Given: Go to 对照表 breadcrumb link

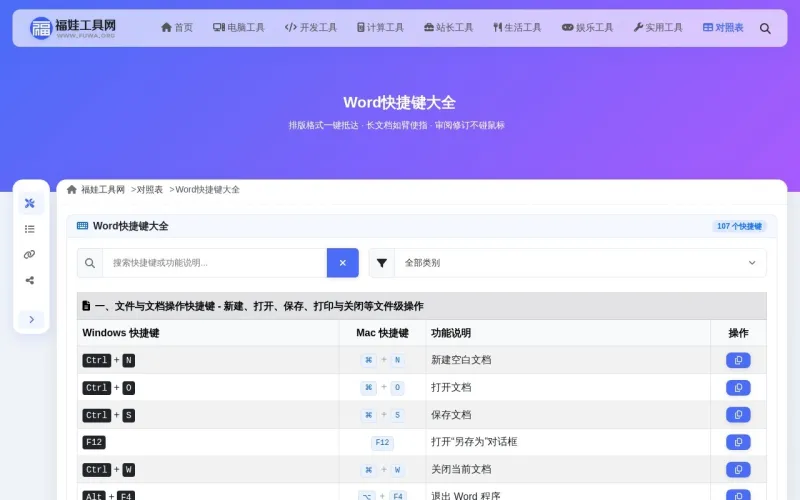Looking at the screenshot, I should click(x=149, y=190).
